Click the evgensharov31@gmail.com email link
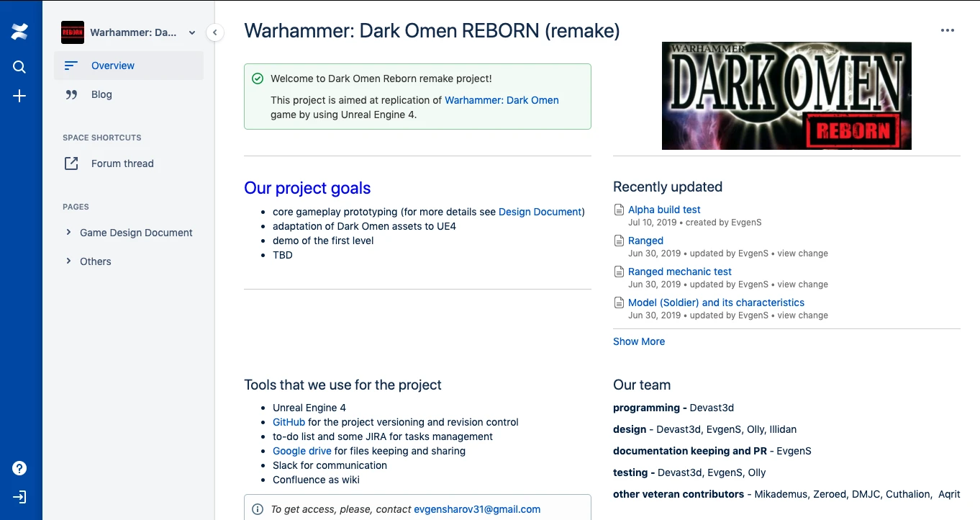Image resolution: width=980 pixels, height=520 pixels. coord(477,509)
